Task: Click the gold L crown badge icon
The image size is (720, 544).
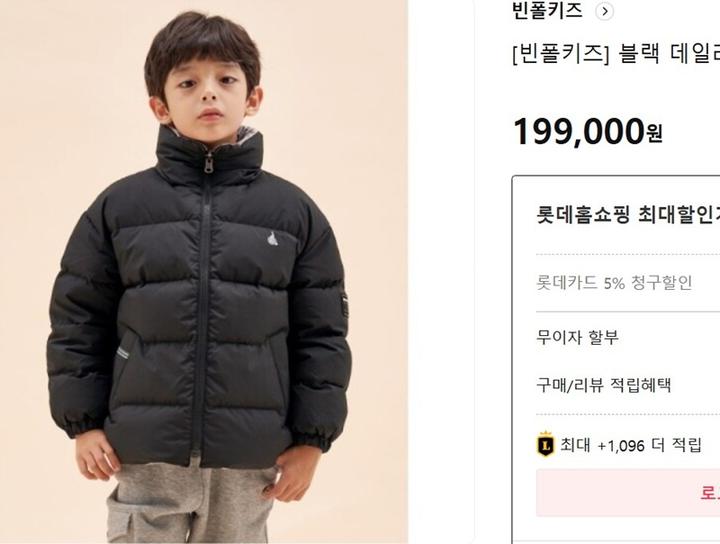Action: pos(545,444)
